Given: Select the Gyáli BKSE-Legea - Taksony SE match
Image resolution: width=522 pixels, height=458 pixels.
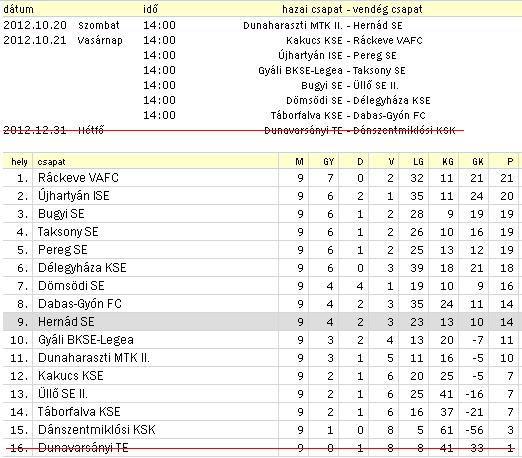Looking at the screenshot, I should point(332,71).
